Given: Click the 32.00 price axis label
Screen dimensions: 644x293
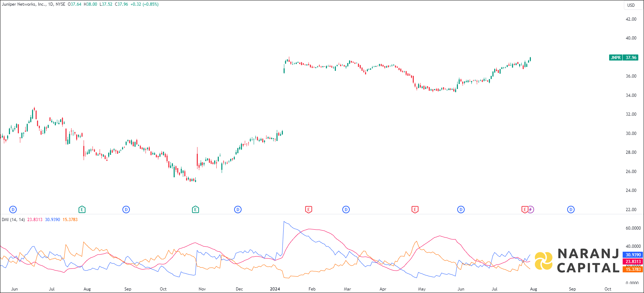Looking at the screenshot, I should pos(631,114).
